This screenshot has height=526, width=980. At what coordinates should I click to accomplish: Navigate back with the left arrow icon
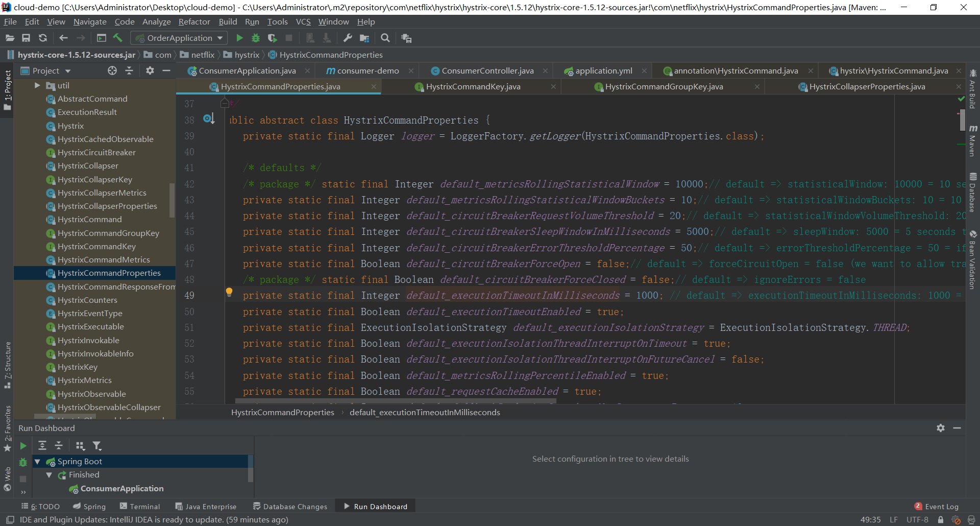point(63,38)
